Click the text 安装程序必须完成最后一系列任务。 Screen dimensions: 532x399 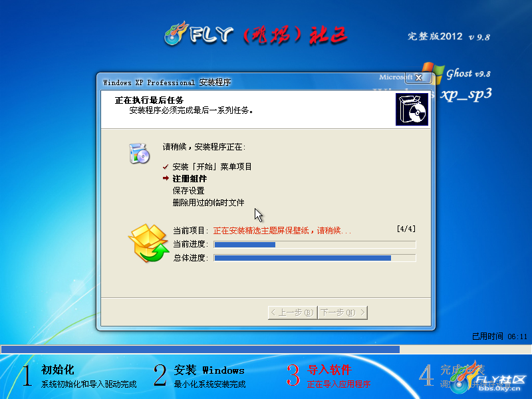pyautogui.click(x=192, y=110)
